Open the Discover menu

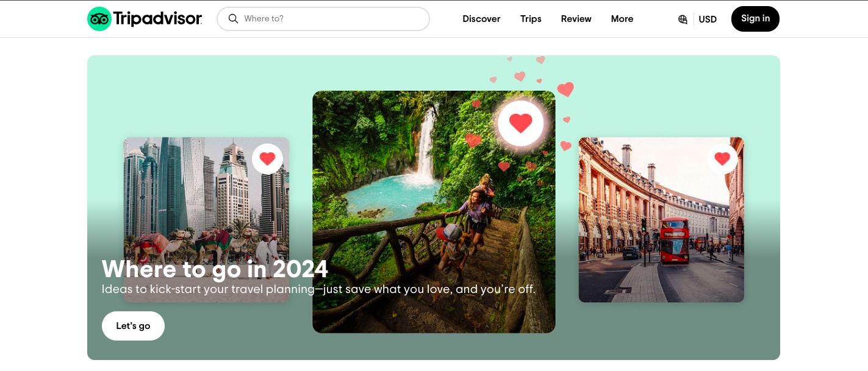click(481, 19)
